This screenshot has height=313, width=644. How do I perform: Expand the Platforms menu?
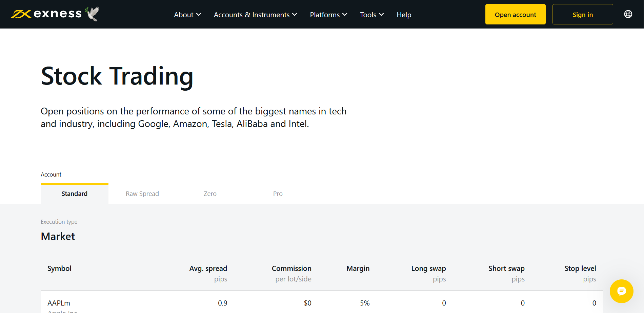[328, 15]
